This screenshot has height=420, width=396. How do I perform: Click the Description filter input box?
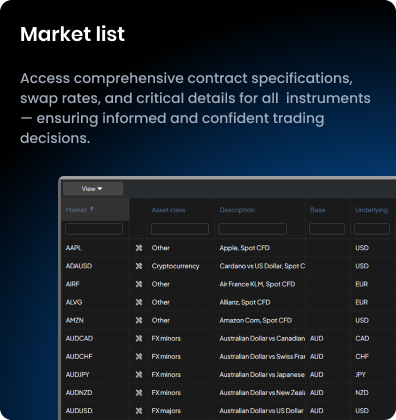[253, 229]
